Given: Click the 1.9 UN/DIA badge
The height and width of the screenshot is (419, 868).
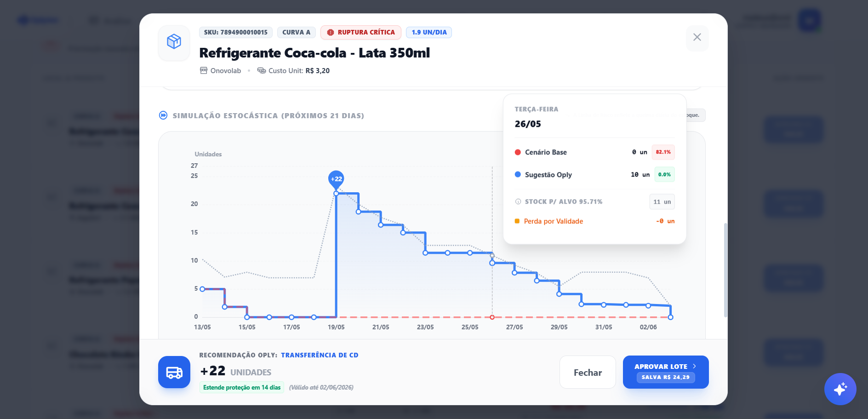Looking at the screenshot, I should point(429,33).
